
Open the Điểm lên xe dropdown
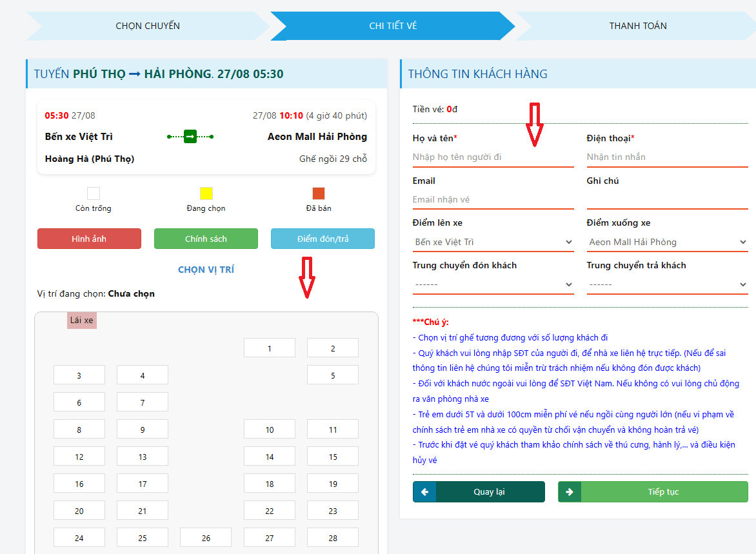493,242
